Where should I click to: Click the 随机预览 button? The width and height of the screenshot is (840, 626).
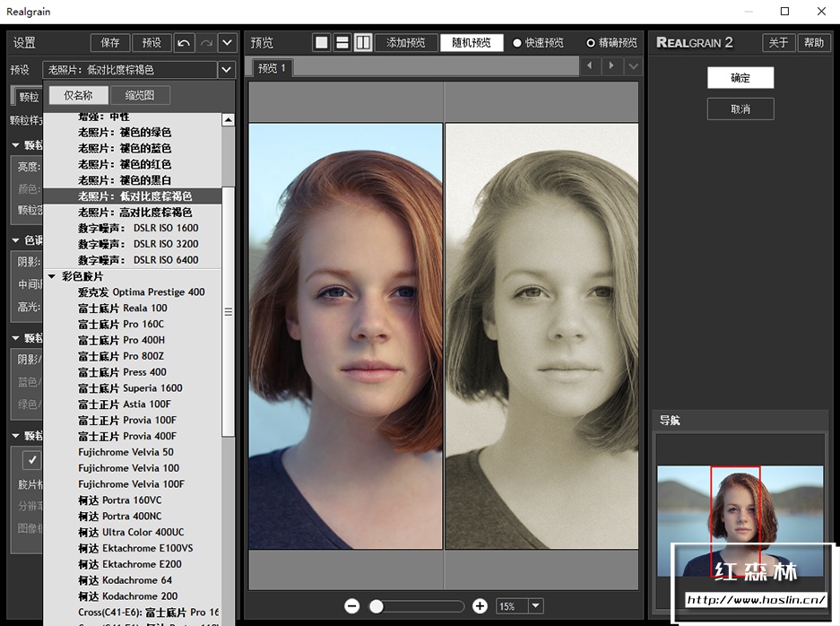coord(471,43)
